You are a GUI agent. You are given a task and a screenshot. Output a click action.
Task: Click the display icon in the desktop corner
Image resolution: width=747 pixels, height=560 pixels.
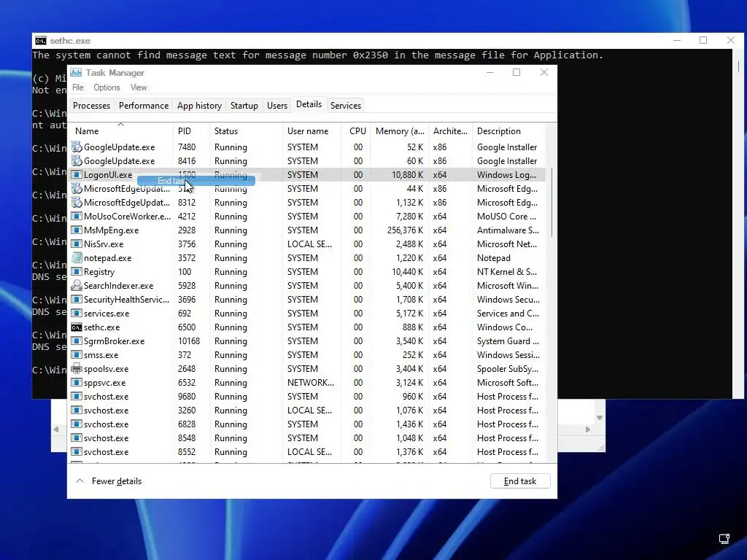click(724, 539)
